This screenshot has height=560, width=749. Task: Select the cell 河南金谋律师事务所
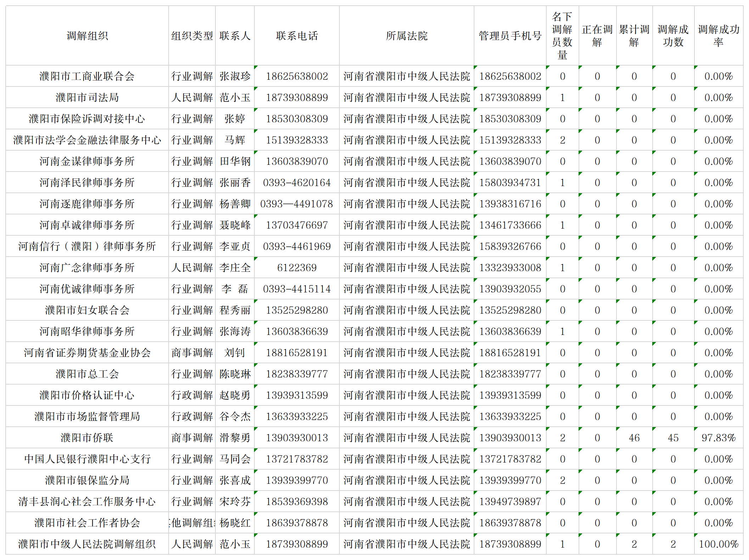click(87, 161)
